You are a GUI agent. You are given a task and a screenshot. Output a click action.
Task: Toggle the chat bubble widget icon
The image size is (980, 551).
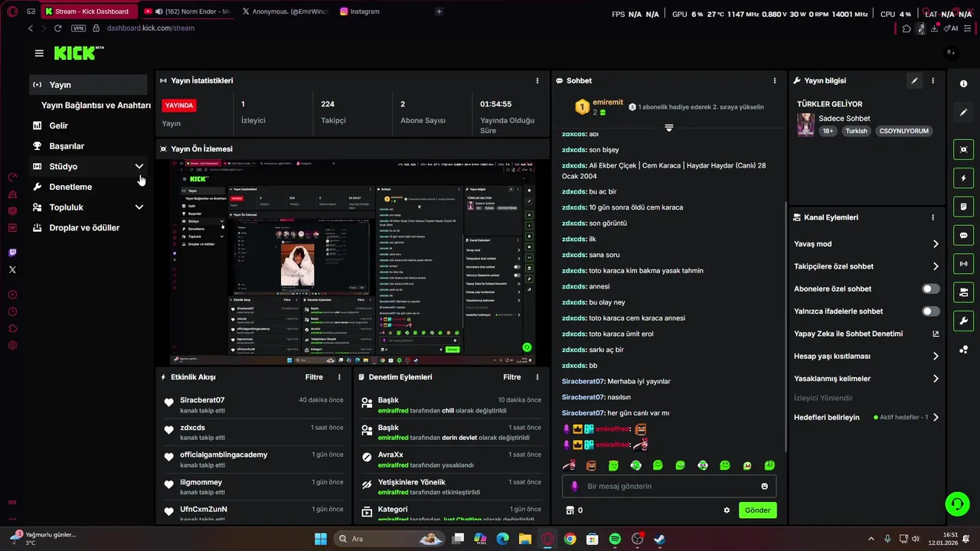963,235
